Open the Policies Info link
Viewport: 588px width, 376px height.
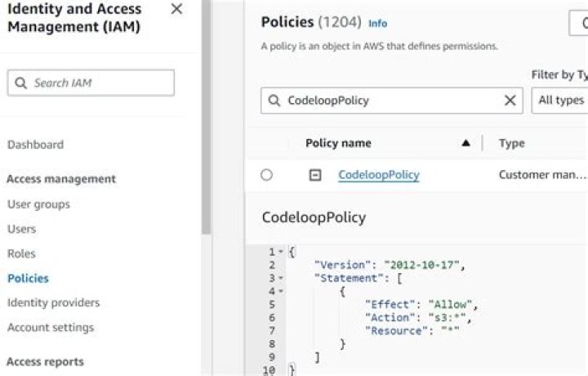point(378,24)
